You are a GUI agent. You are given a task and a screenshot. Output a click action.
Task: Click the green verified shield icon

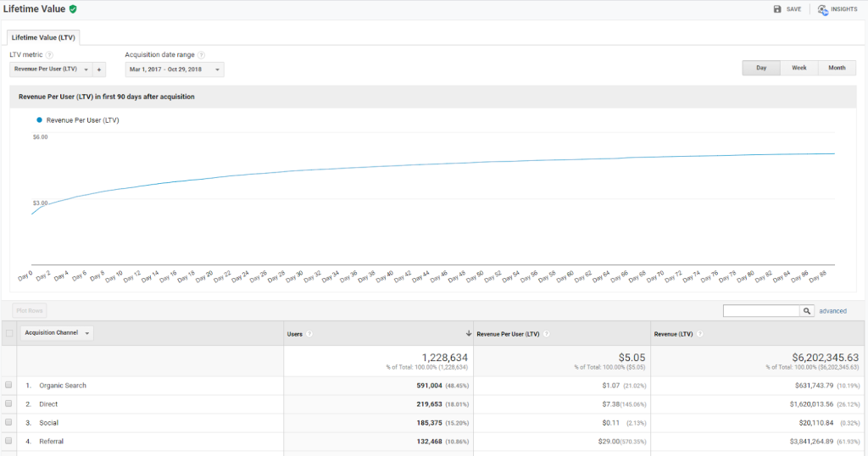click(73, 8)
